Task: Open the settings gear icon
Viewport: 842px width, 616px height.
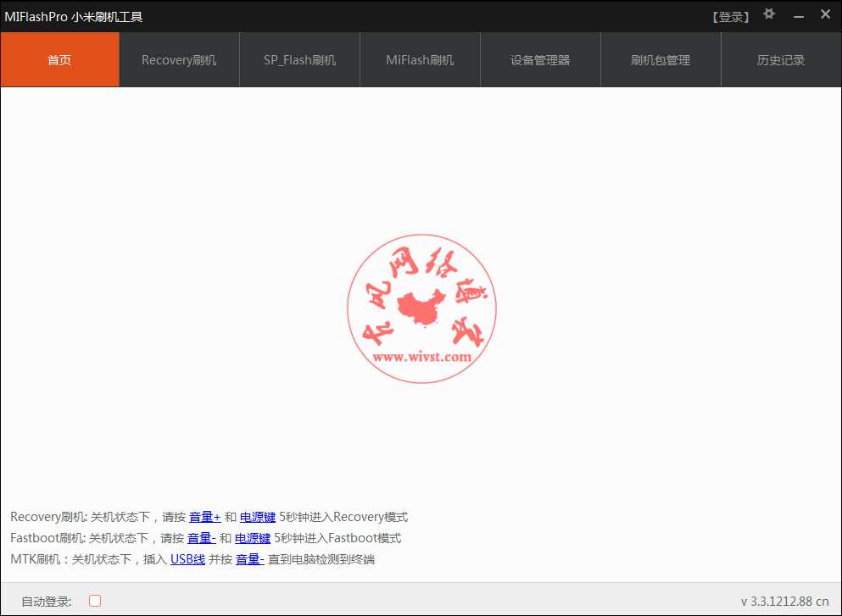Action: 769,14
